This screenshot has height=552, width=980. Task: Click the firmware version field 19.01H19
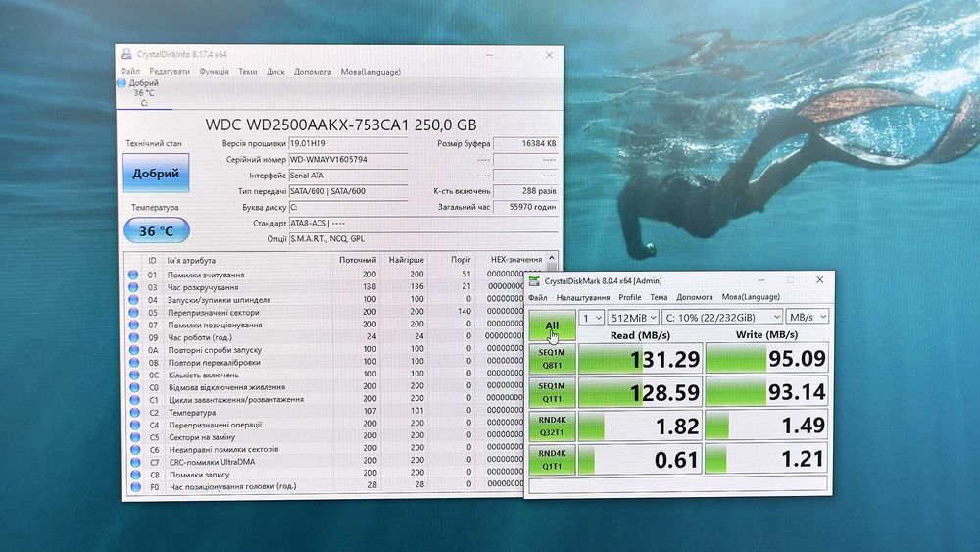[348, 143]
